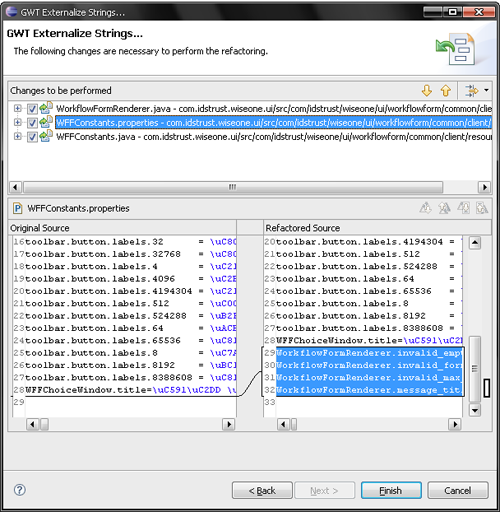This screenshot has width=500, height=512.
Task: Click the disabled Next button
Action: (324, 490)
